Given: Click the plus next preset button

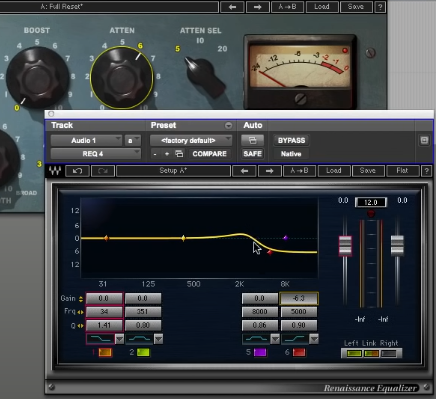Looking at the screenshot, I should pos(167,154).
